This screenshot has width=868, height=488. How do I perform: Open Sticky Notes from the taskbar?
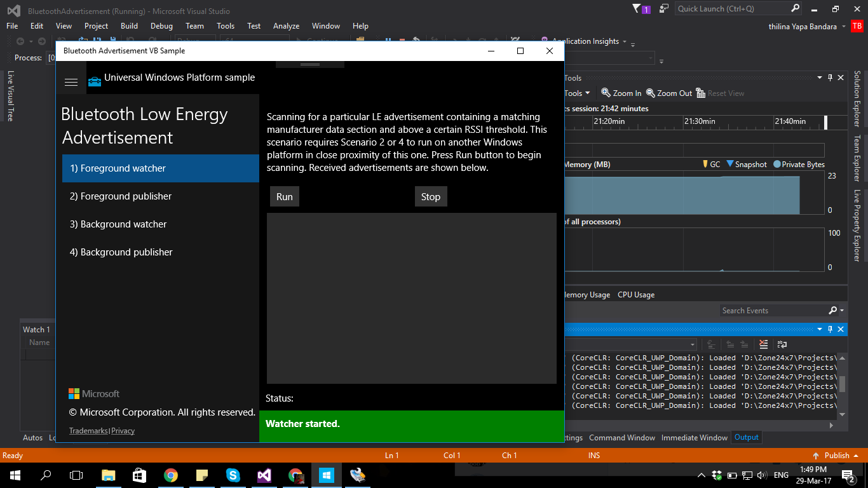(202, 475)
